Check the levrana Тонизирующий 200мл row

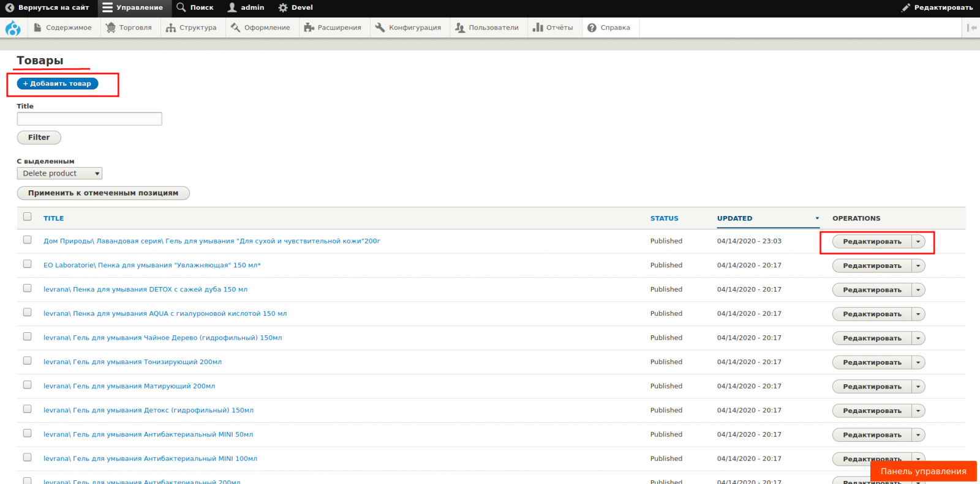tap(27, 360)
